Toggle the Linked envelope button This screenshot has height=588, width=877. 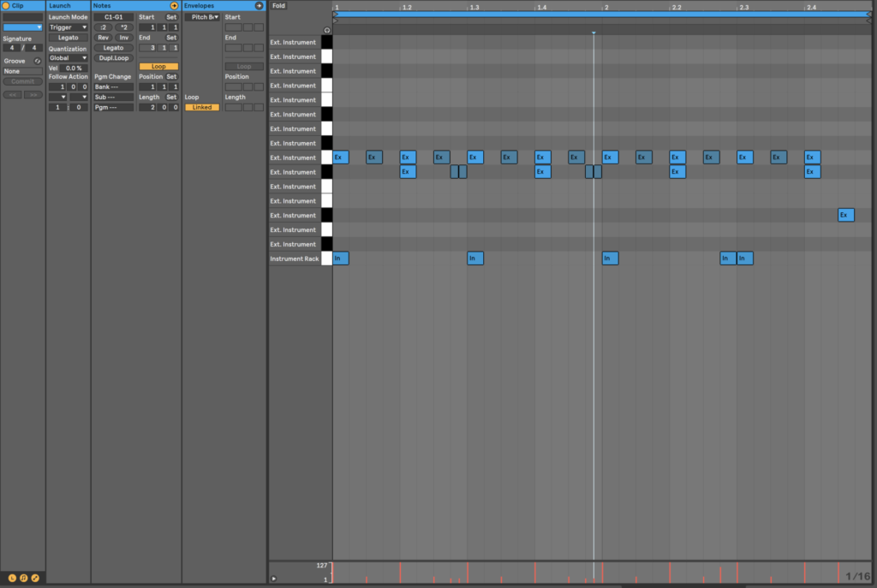pos(202,107)
